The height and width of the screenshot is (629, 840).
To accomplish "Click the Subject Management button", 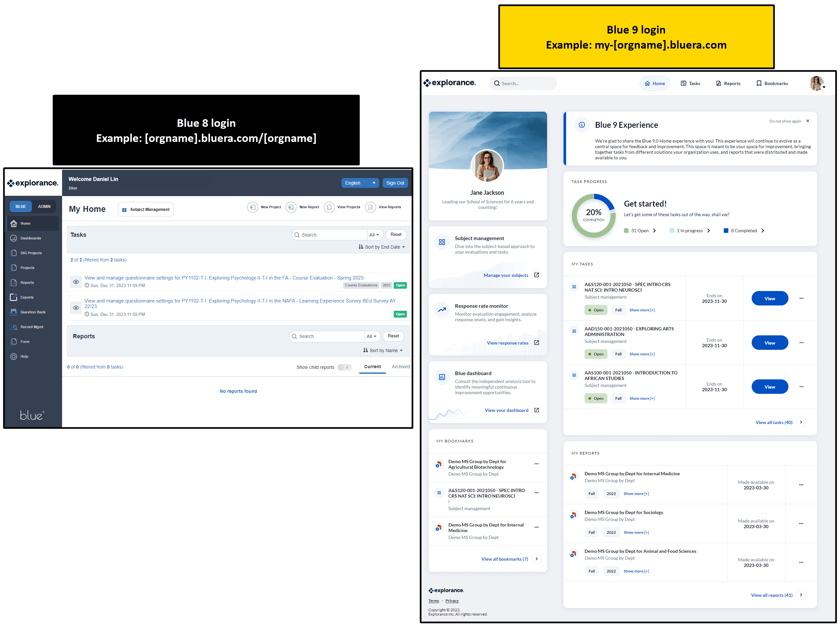I will 146,210.
